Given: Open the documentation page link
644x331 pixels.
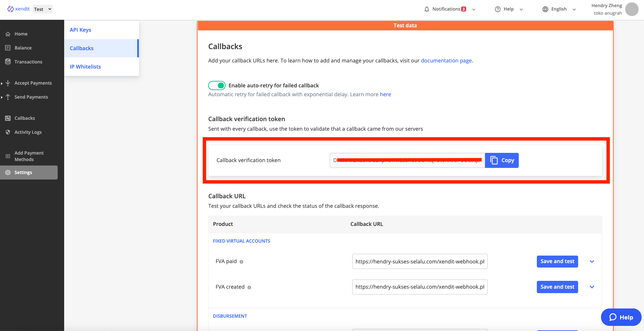Looking at the screenshot, I should (446, 61).
